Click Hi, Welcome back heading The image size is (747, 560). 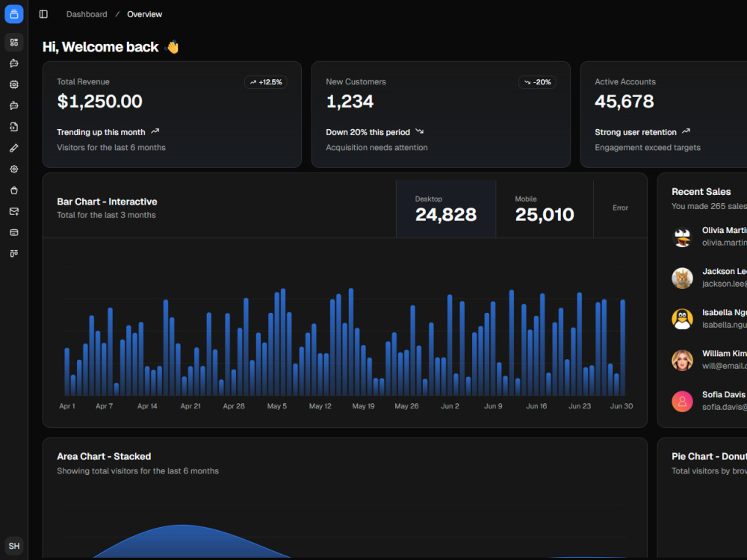coord(101,46)
